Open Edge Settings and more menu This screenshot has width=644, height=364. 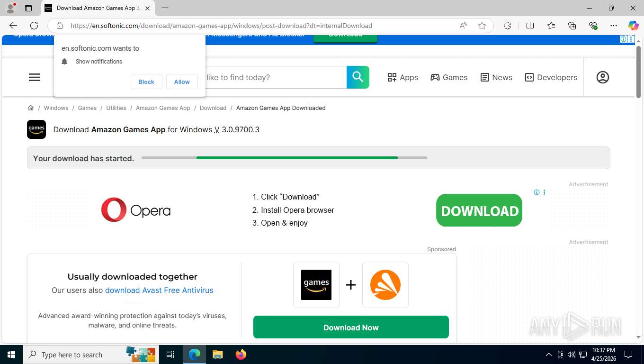[614, 26]
